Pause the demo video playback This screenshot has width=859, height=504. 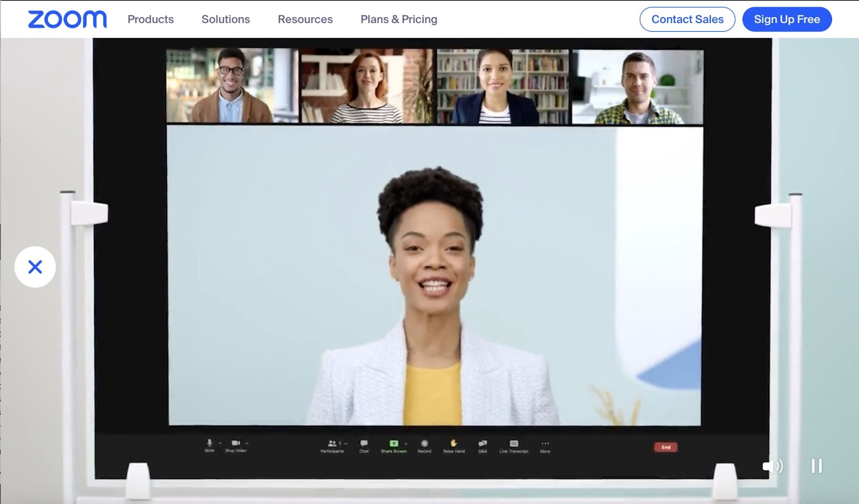click(816, 466)
